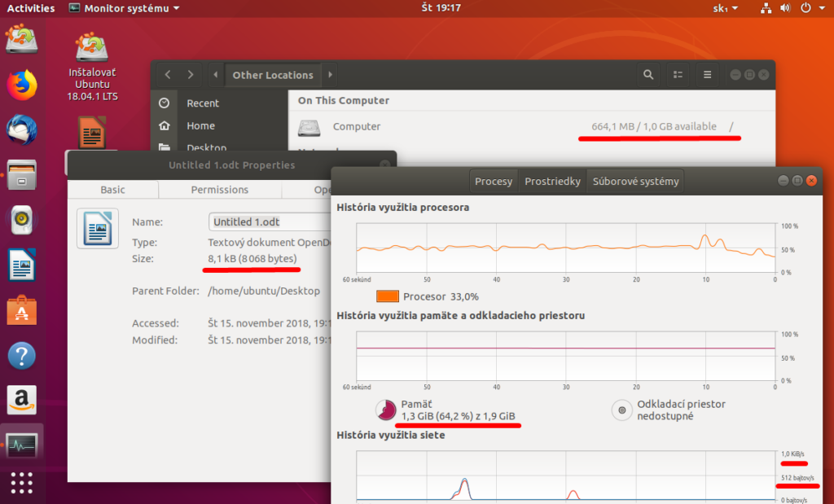Launch Thunderbird mail from the dock
Viewport: 834px width, 504px height.
click(x=22, y=129)
